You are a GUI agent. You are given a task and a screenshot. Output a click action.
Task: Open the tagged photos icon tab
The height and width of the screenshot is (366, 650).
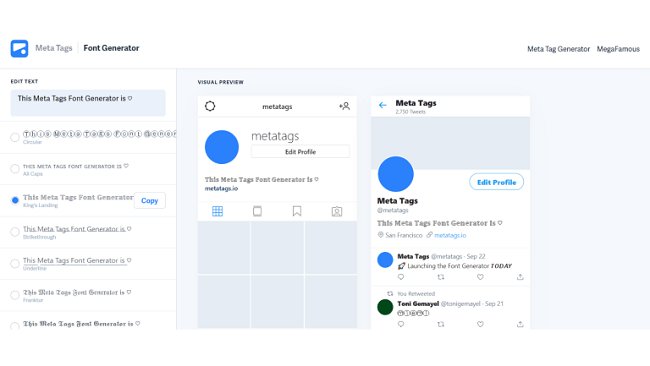(x=337, y=211)
